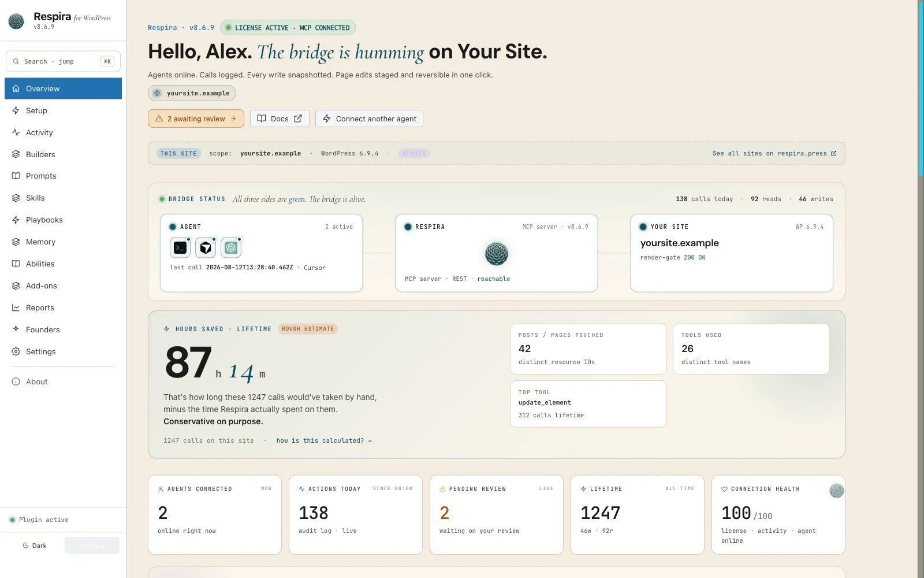Click the ⌘K shortcut badge in search
Screen dimensions: 924x578
(107, 61)
